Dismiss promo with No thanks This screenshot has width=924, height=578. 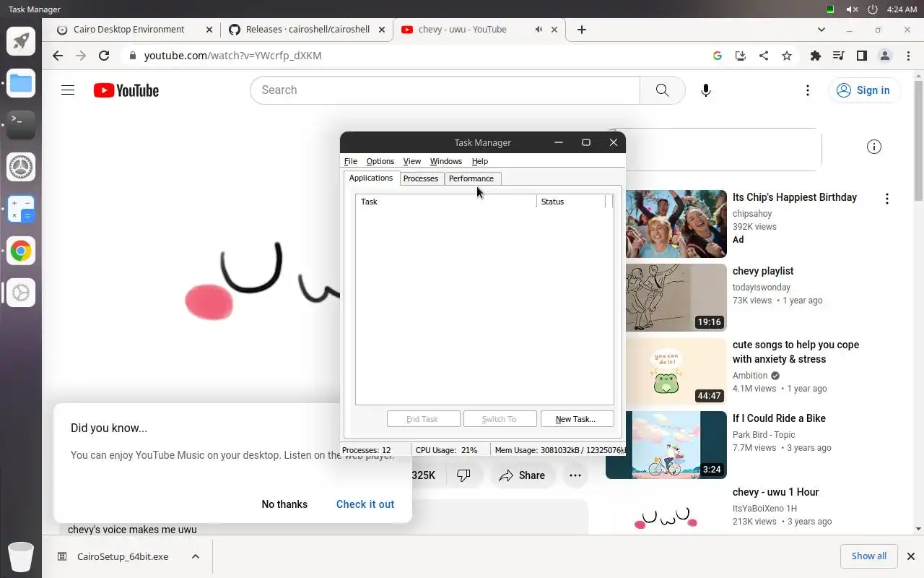point(284,504)
